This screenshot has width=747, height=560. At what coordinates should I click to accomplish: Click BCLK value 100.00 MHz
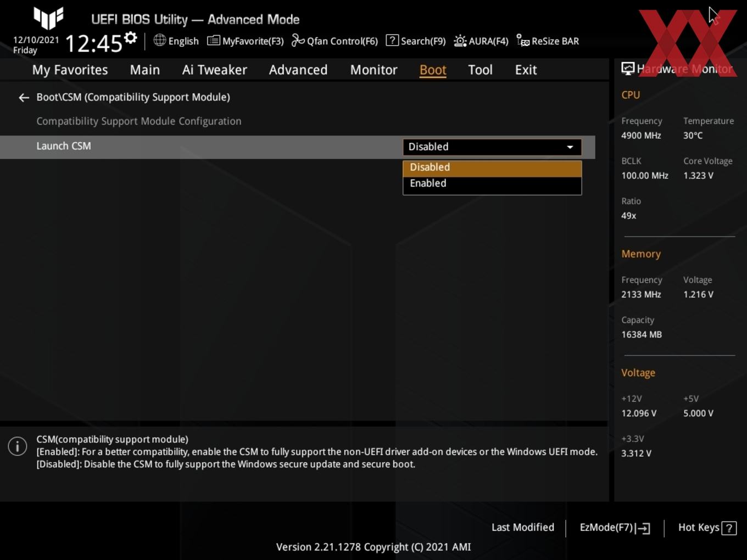point(645,176)
